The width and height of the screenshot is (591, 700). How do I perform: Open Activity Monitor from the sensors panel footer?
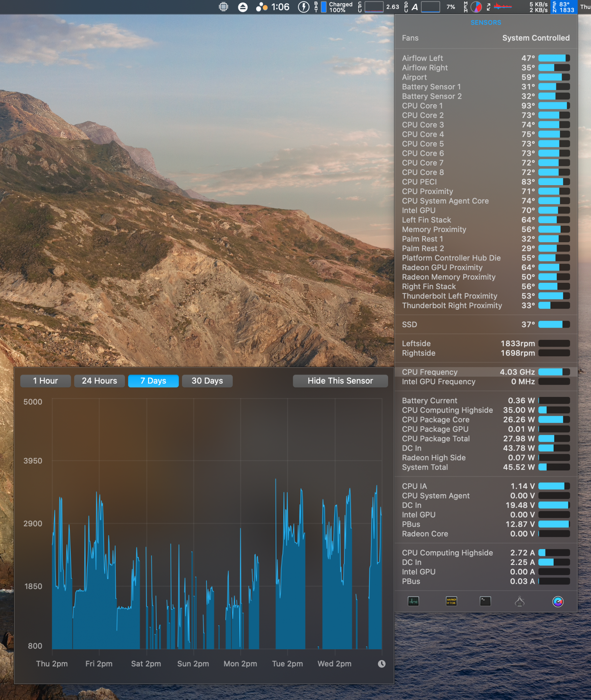(x=413, y=601)
